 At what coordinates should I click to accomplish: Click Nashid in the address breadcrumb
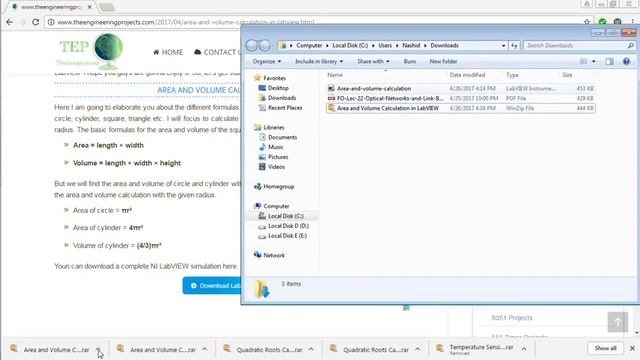(411, 45)
